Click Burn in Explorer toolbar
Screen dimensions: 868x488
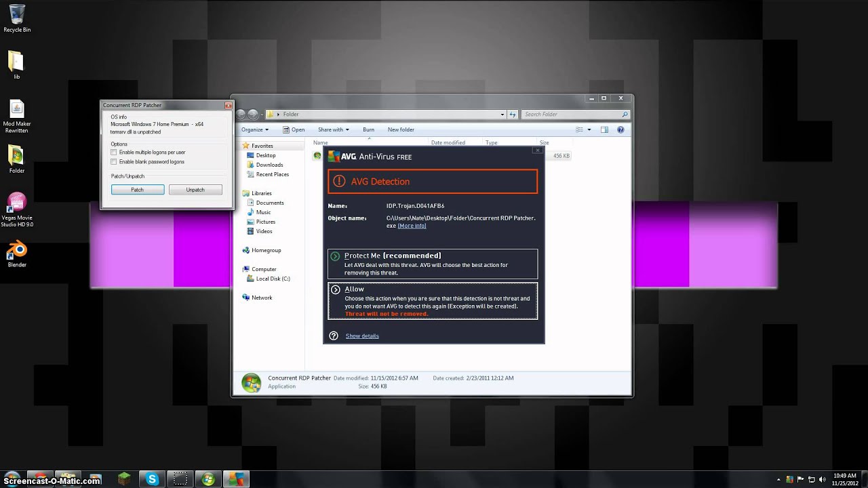[x=368, y=129]
